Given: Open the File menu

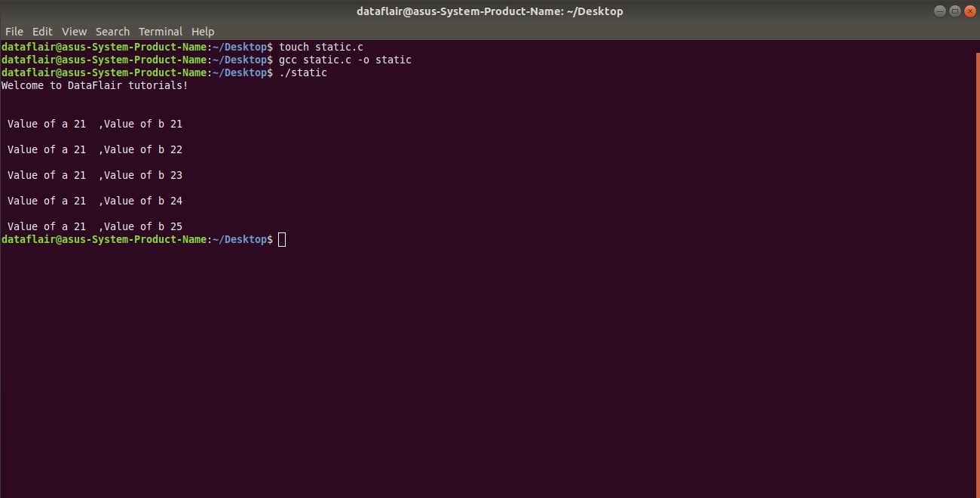Looking at the screenshot, I should [x=14, y=31].
